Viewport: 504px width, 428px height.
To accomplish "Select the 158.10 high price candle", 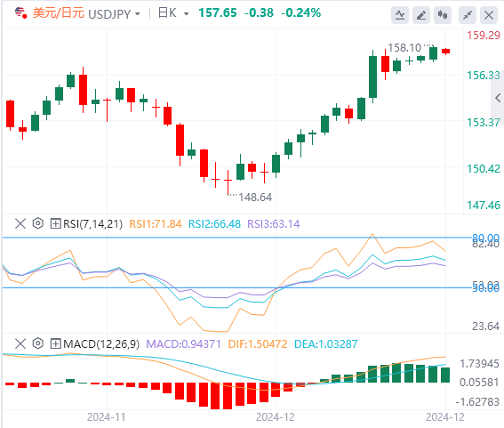I will click(x=433, y=53).
